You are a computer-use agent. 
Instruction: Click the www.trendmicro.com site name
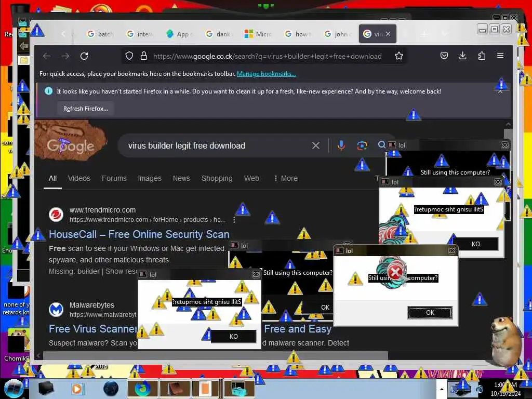102,210
